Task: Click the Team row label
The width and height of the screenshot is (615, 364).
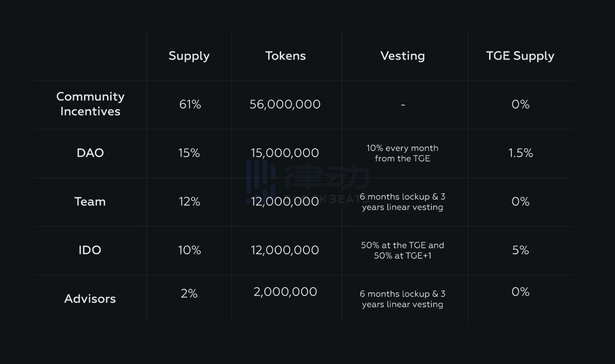Action: coord(90,201)
